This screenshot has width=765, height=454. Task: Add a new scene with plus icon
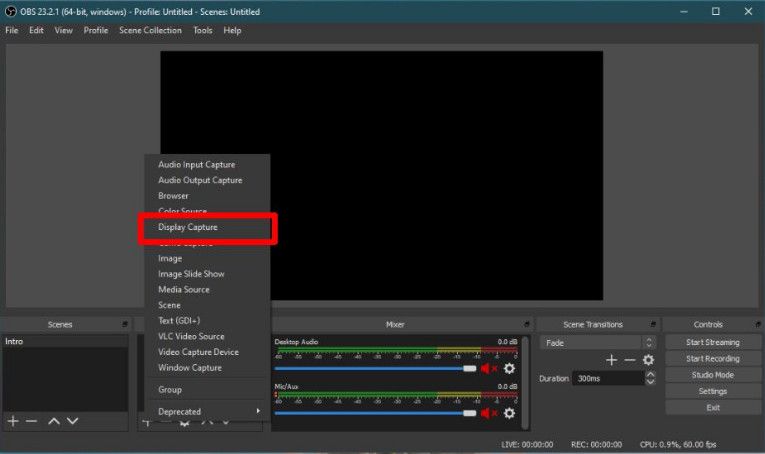coord(13,422)
